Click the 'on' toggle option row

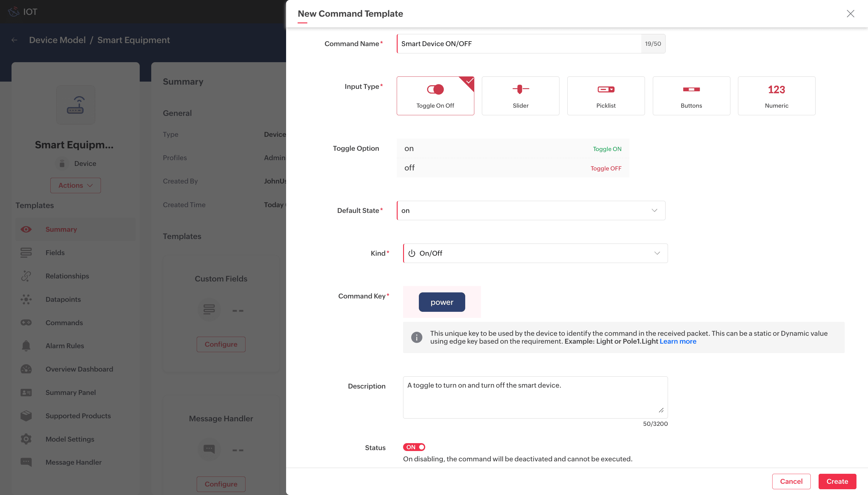click(x=513, y=149)
